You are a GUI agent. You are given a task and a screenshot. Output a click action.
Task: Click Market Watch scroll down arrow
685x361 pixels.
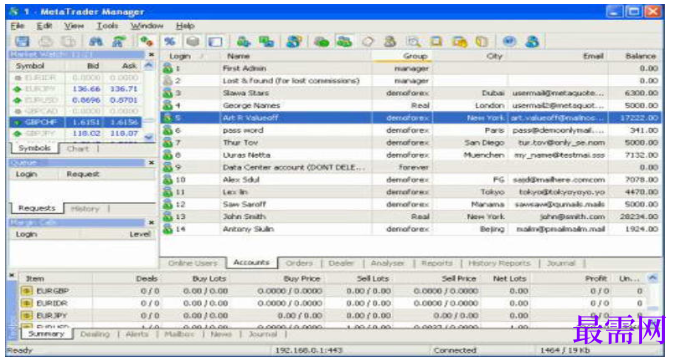[149, 138]
